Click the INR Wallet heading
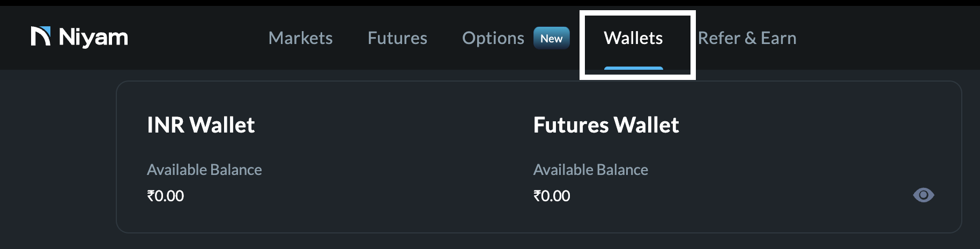The width and height of the screenshot is (980, 249). 201,125
